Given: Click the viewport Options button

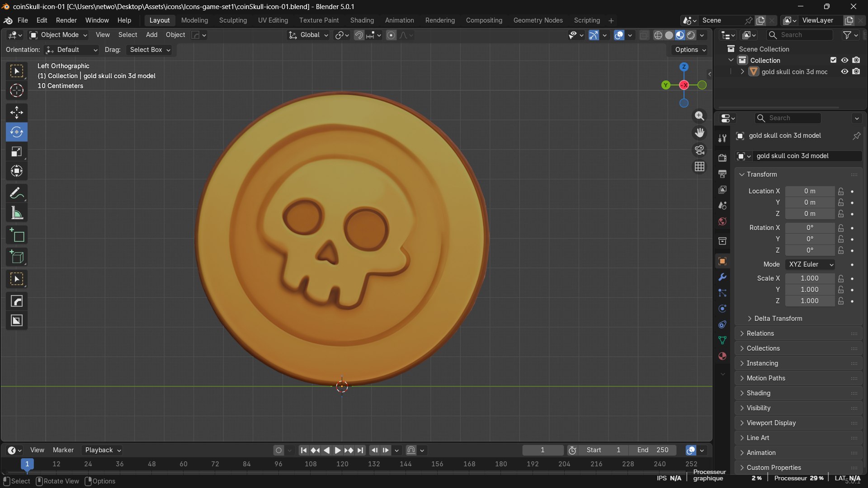Looking at the screenshot, I should (x=690, y=50).
